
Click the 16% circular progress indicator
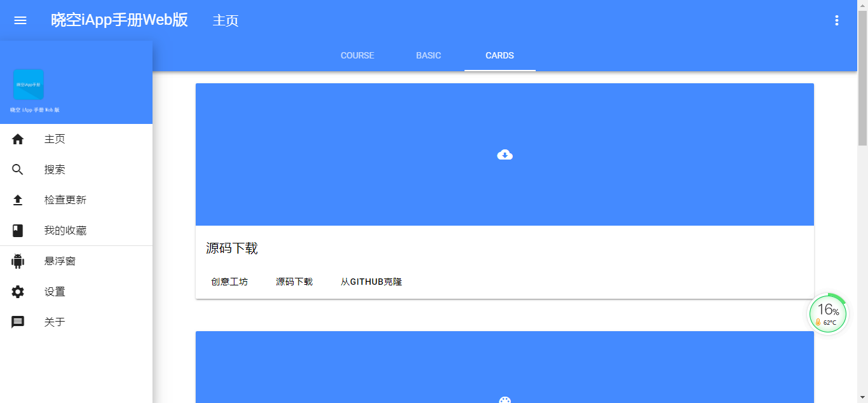coord(827,313)
